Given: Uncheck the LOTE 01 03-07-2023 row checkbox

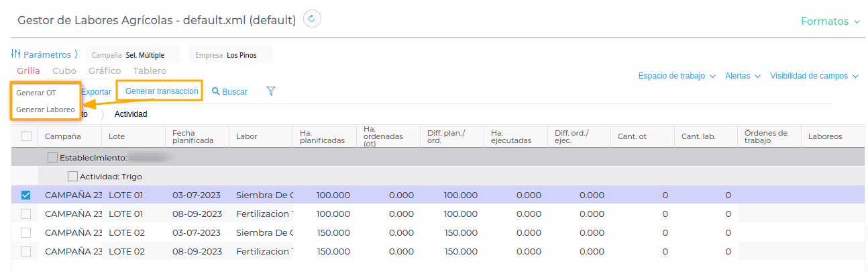Looking at the screenshot, I should 26,195.
